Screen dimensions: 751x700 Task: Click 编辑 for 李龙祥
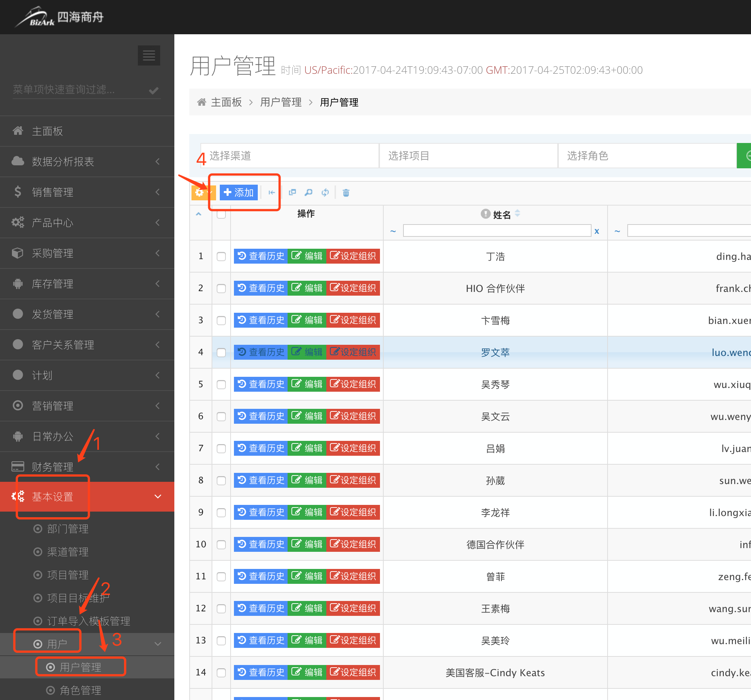[x=307, y=512]
